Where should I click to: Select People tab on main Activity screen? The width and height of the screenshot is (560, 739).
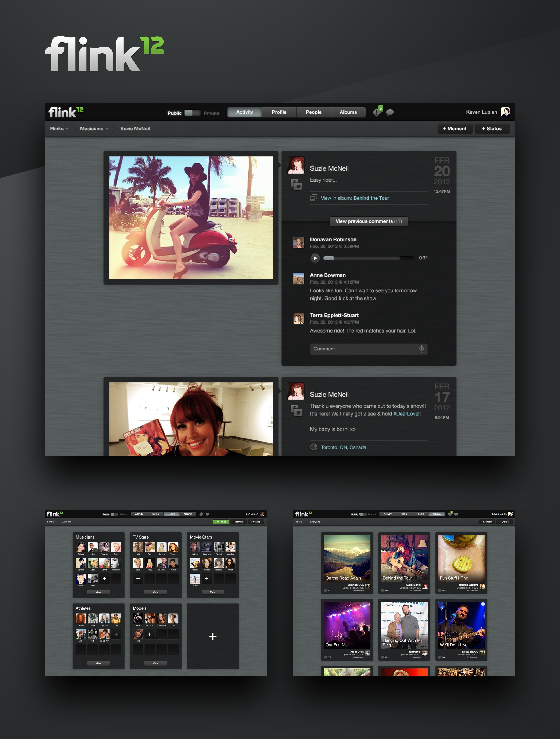313,112
